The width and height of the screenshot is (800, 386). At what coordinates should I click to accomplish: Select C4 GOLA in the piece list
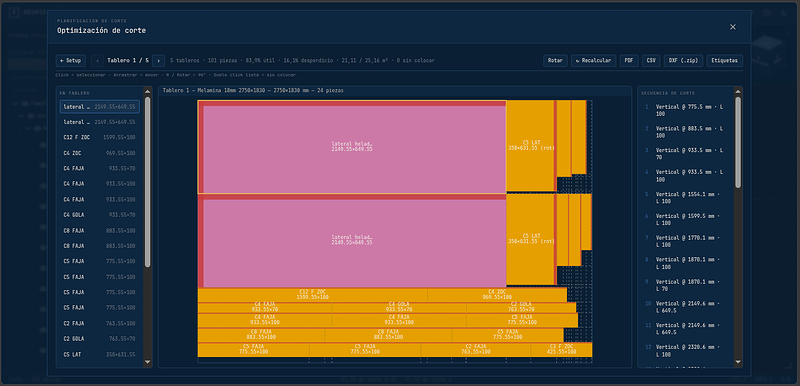[99, 215]
